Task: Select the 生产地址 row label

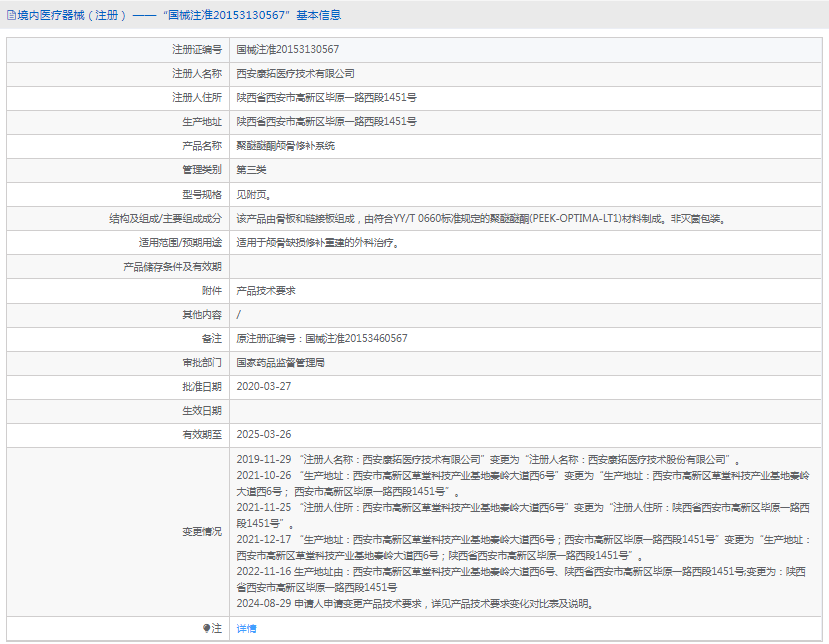Action: pyautogui.click(x=202, y=122)
